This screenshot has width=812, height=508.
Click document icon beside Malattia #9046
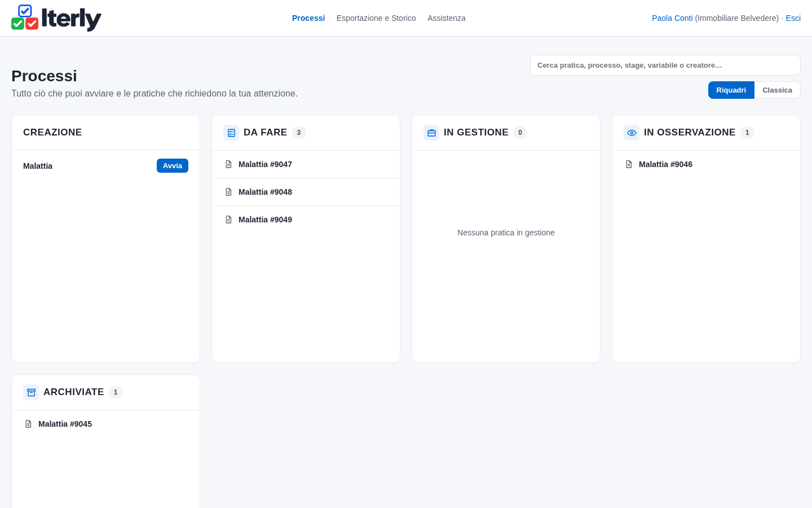(629, 164)
